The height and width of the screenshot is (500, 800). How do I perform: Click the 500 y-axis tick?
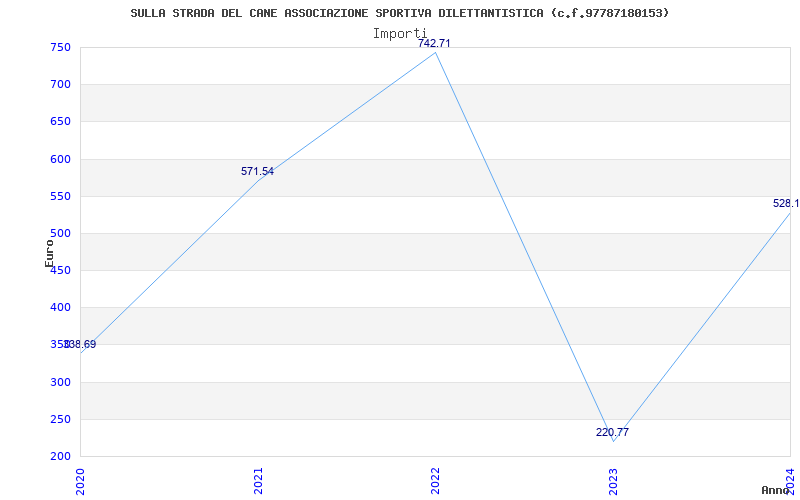coord(60,234)
